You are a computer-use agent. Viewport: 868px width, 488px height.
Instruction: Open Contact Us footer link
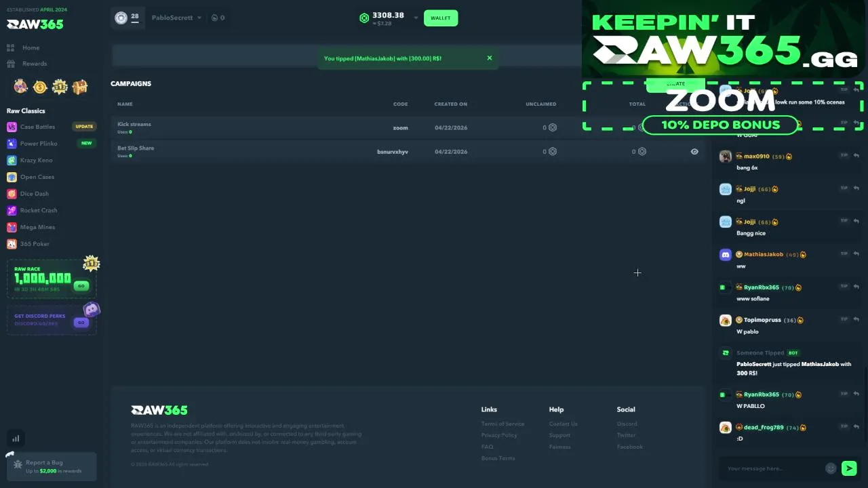tap(563, 424)
